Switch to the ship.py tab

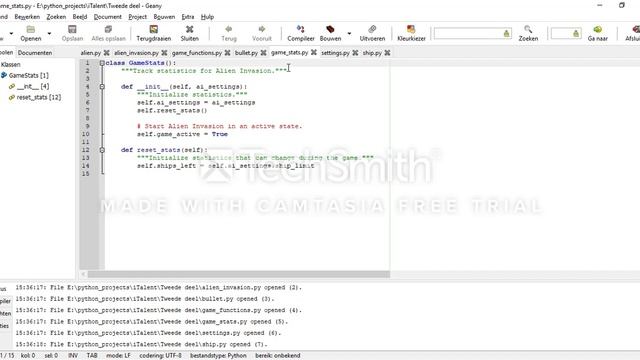point(372,53)
